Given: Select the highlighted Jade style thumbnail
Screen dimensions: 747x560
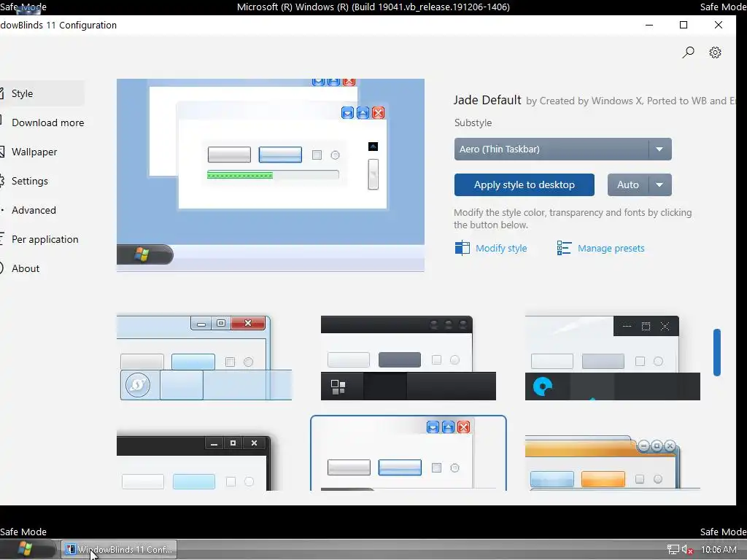Looking at the screenshot, I should tap(409, 453).
